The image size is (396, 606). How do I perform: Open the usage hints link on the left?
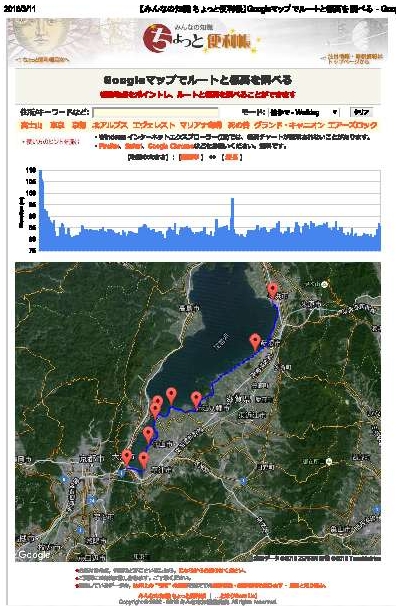51,142
